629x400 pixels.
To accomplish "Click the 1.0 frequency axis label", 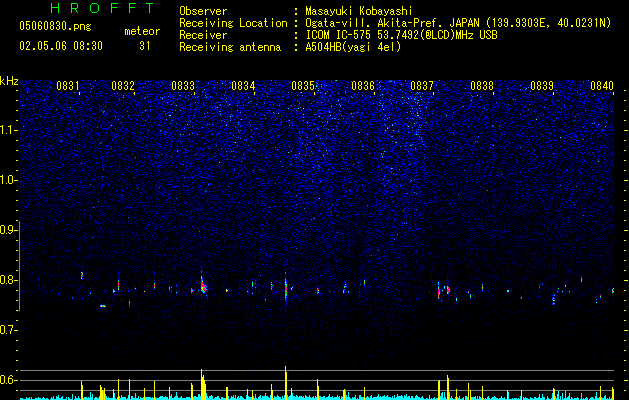I will (x=8, y=180).
